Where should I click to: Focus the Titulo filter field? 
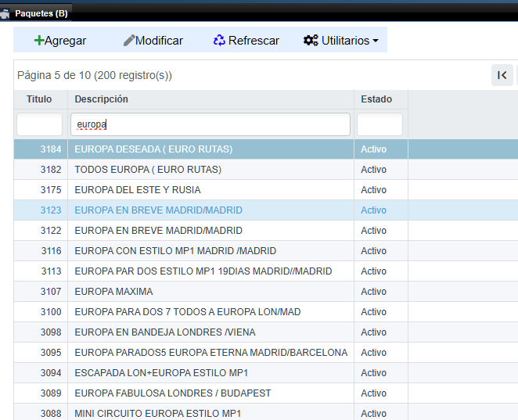40,124
